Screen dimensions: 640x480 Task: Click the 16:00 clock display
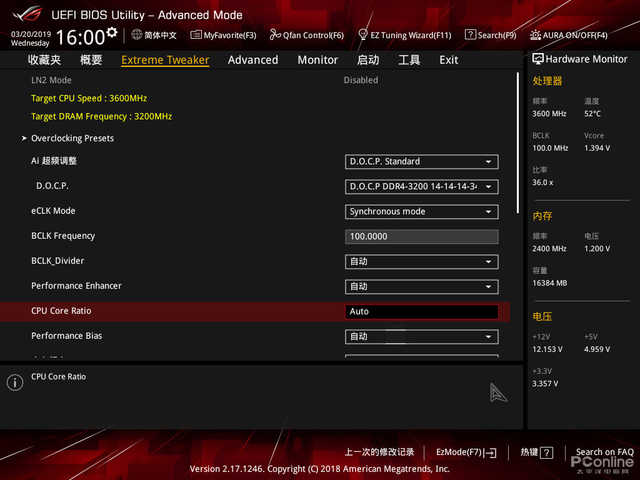point(81,38)
